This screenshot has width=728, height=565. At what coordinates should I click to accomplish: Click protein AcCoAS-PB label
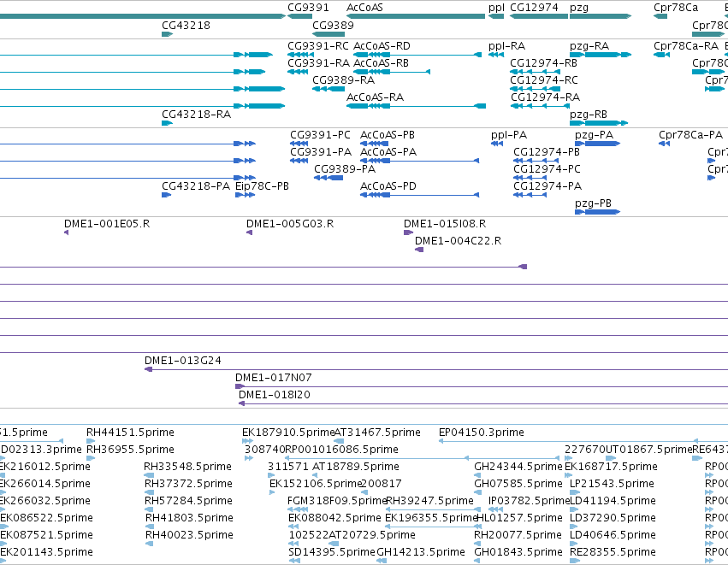(x=388, y=135)
